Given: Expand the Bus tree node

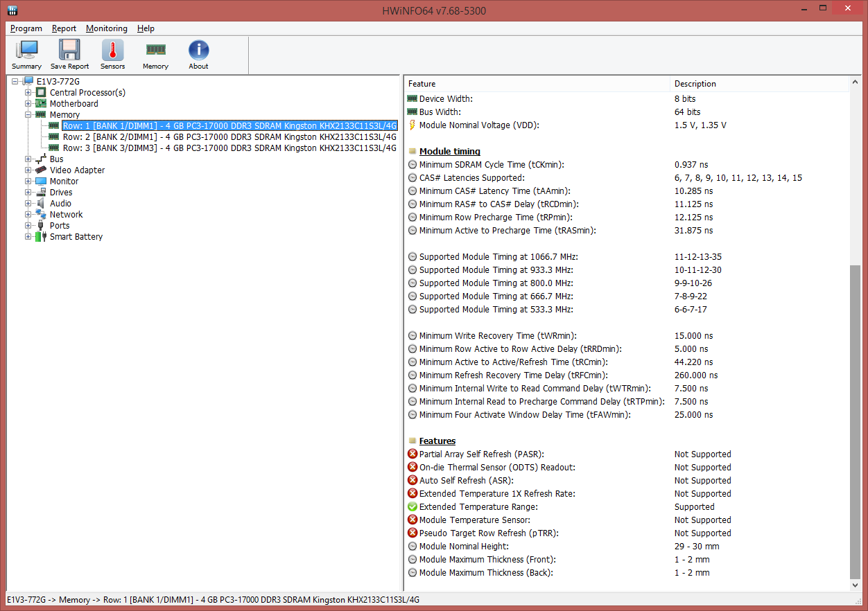Looking at the screenshot, I should click(28, 159).
